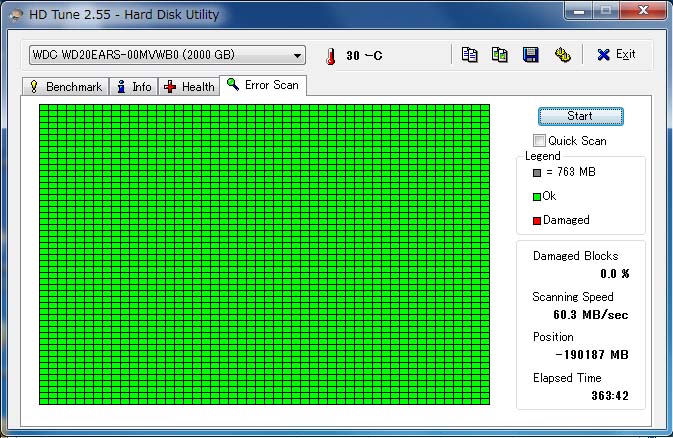Click the copy text to clipboard icon
Screen dimensions: 673x438
pos(469,54)
